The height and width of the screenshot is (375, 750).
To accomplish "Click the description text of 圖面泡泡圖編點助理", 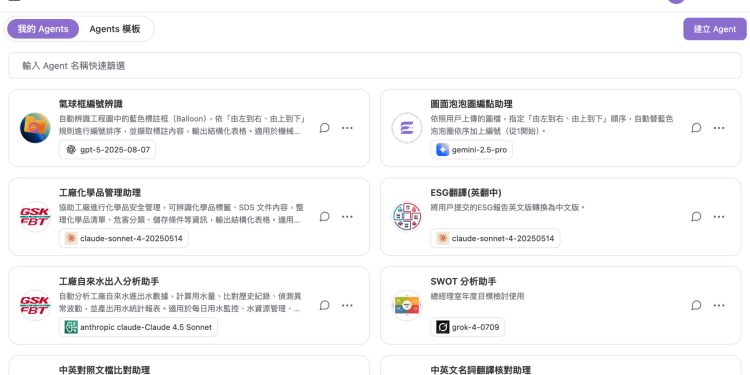I will point(552,124).
